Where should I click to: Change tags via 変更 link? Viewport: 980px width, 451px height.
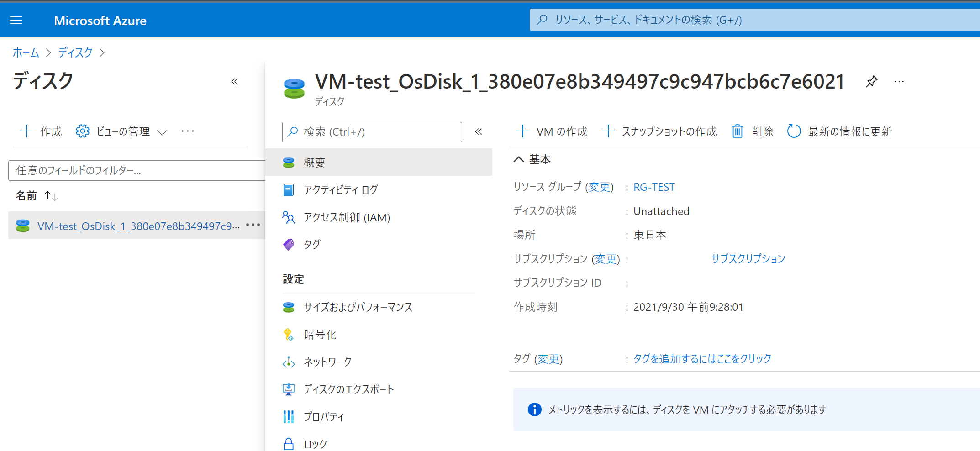pyautogui.click(x=548, y=359)
